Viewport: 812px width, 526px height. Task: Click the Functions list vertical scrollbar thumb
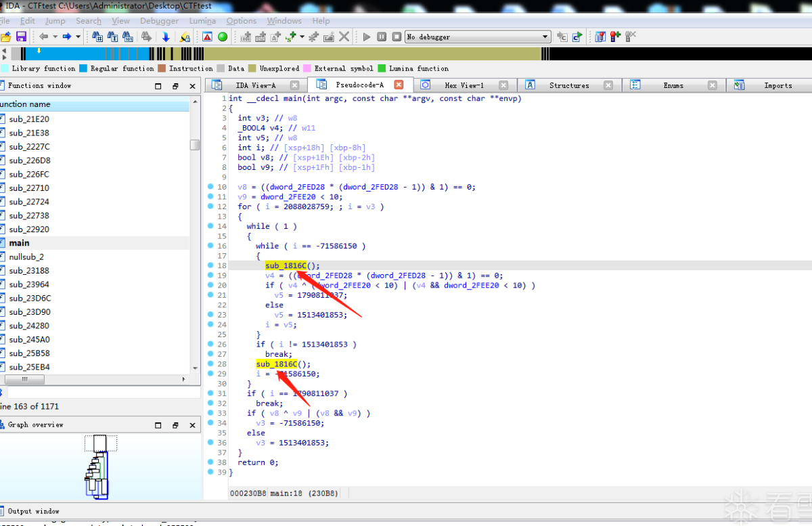[x=195, y=145]
